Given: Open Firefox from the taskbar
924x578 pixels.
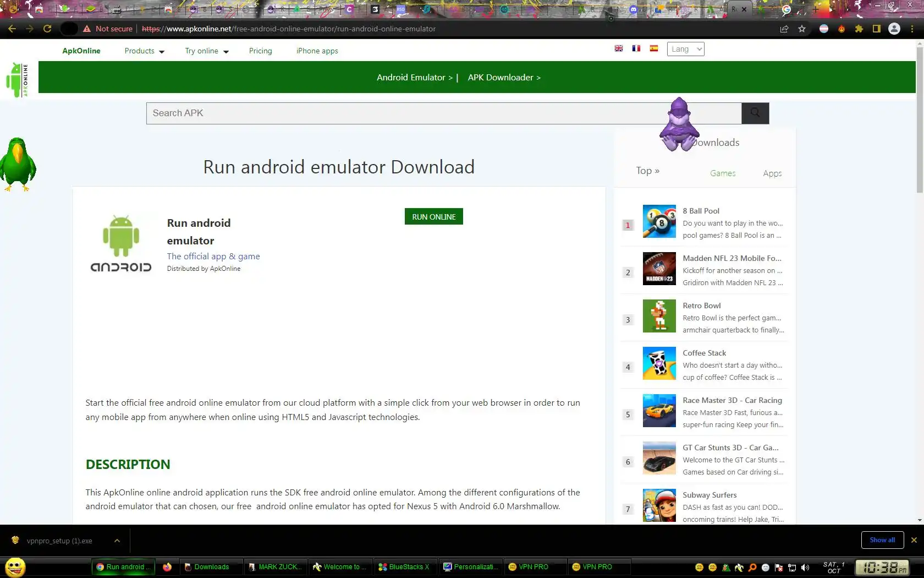Looking at the screenshot, I should pyautogui.click(x=167, y=567).
